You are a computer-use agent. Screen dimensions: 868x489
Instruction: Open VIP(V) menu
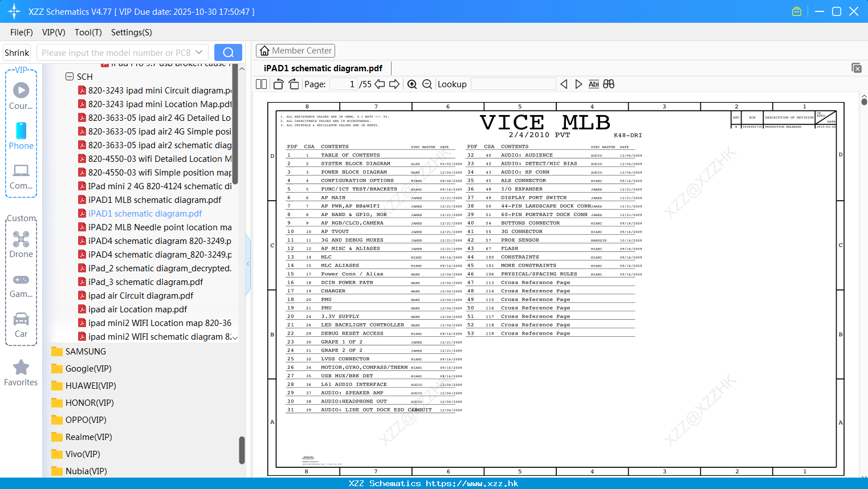tap(54, 32)
